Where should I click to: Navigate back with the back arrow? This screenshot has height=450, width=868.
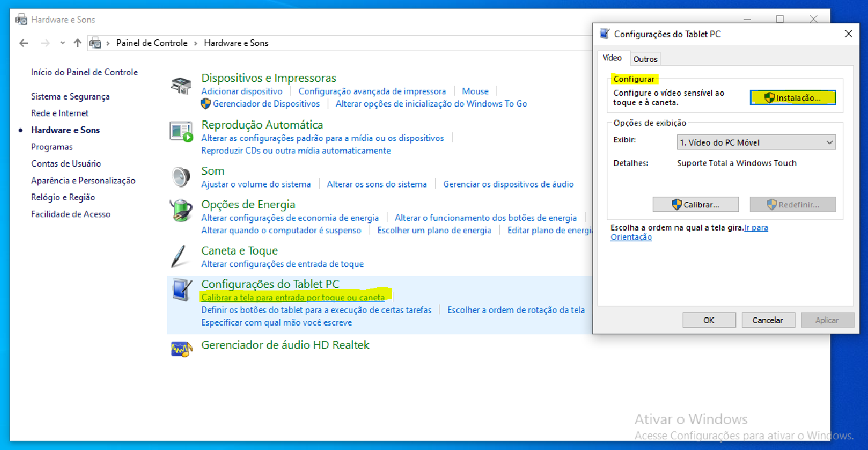pyautogui.click(x=24, y=43)
